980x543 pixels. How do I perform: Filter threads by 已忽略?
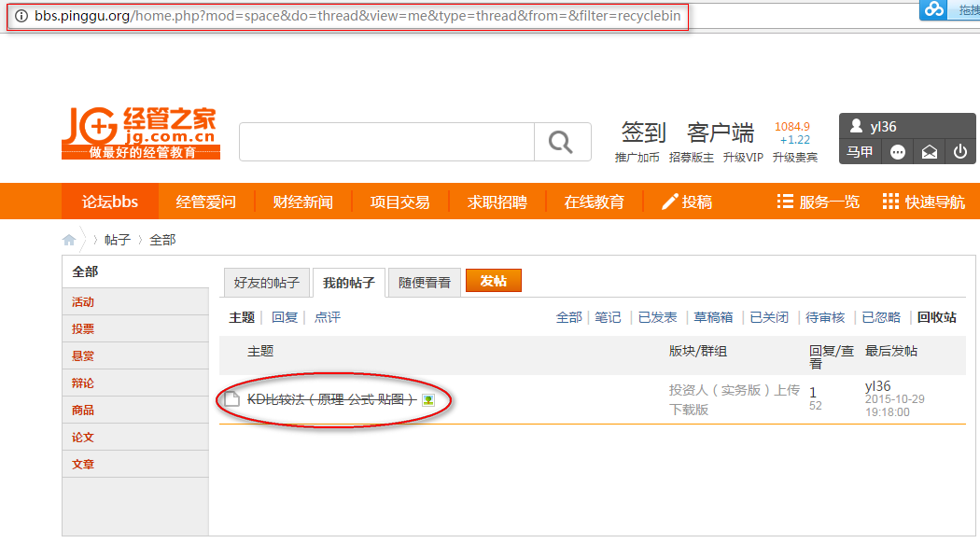point(881,317)
